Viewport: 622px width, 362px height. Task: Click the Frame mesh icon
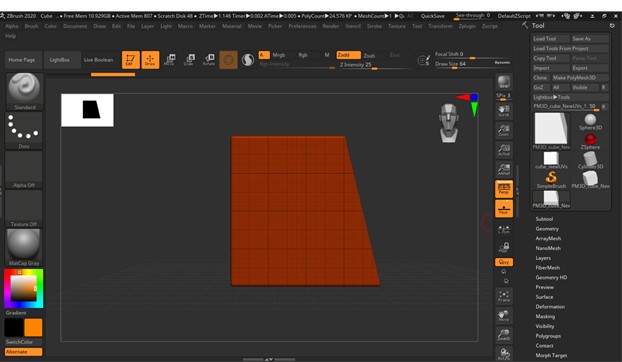504,296
